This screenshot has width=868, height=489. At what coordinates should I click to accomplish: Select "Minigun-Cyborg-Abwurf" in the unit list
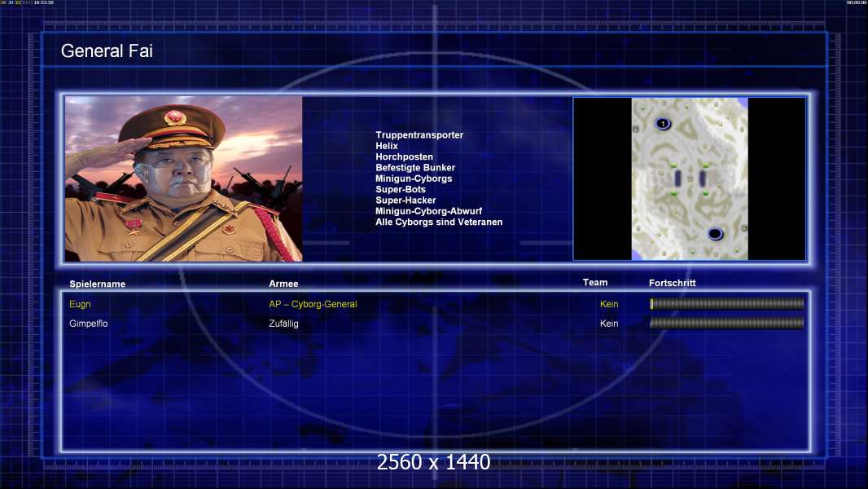pos(428,211)
